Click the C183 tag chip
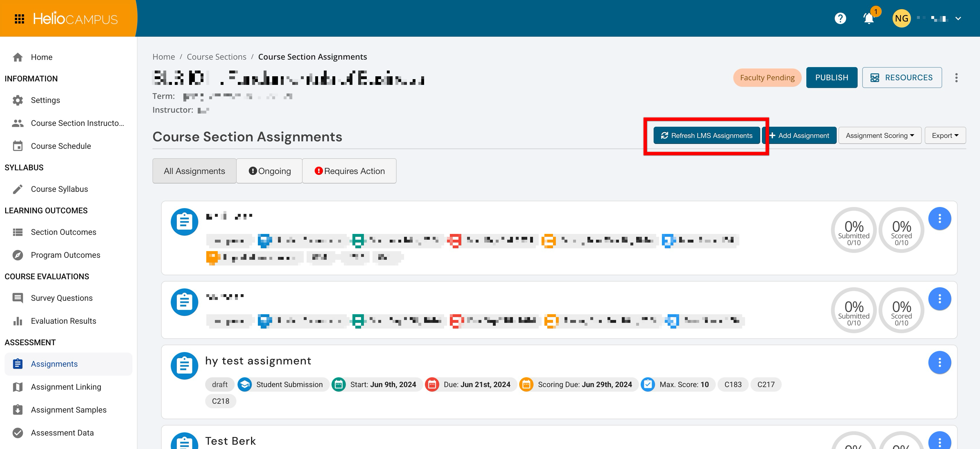Viewport: 980px width, 449px height. 733,384
